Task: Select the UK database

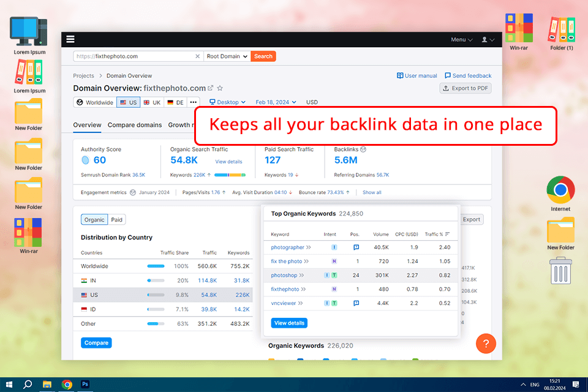Action: [x=152, y=102]
